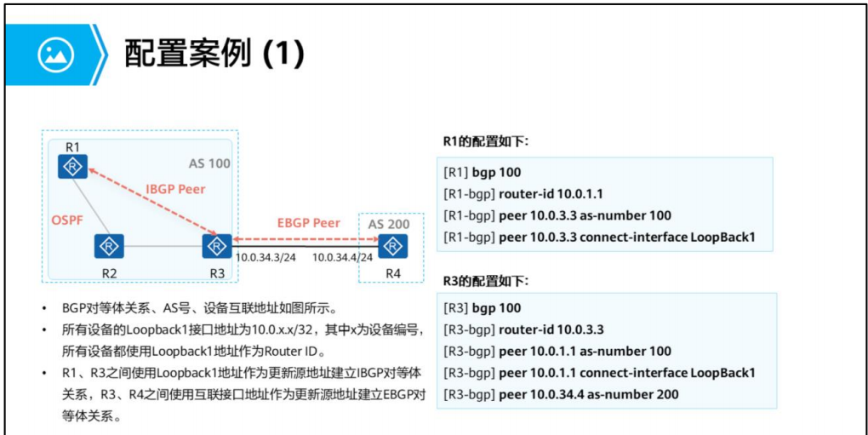Click the R2 label under the router

(109, 272)
